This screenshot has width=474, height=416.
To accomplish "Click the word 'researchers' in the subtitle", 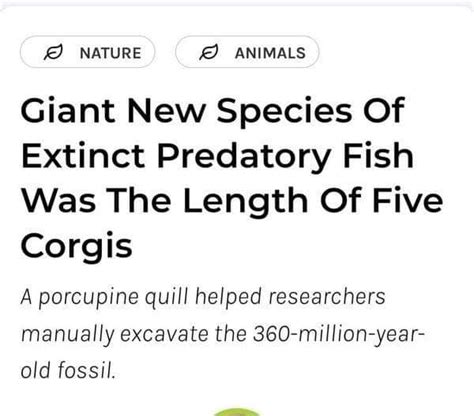I will [327, 296].
